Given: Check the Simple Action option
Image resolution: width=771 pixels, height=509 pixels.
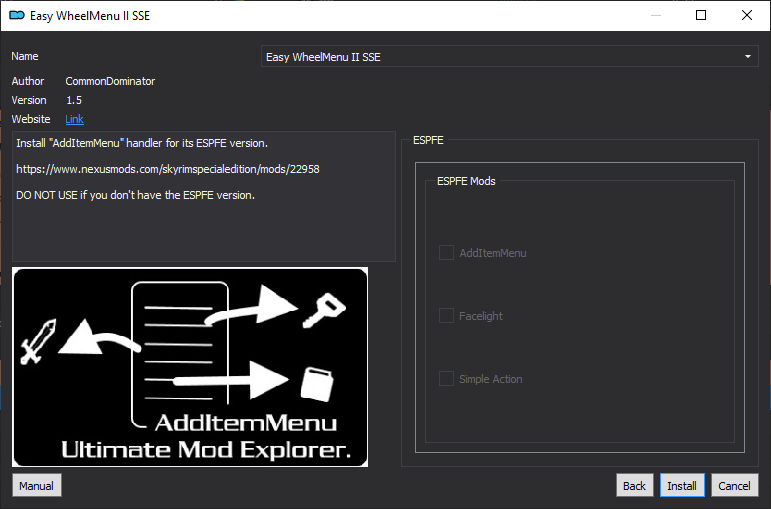Looking at the screenshot, I should tap(446, 379).
